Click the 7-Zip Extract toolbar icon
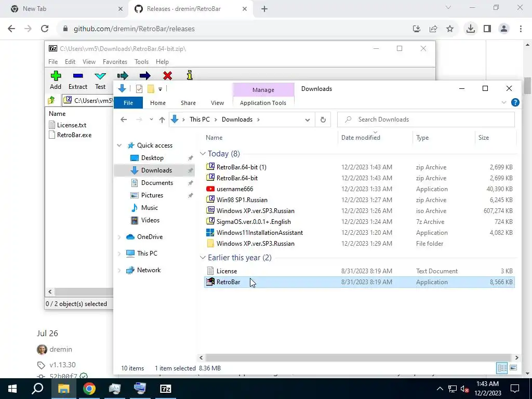Image resolution: width=532 pixels, height=399 pixels. (78, 76)
